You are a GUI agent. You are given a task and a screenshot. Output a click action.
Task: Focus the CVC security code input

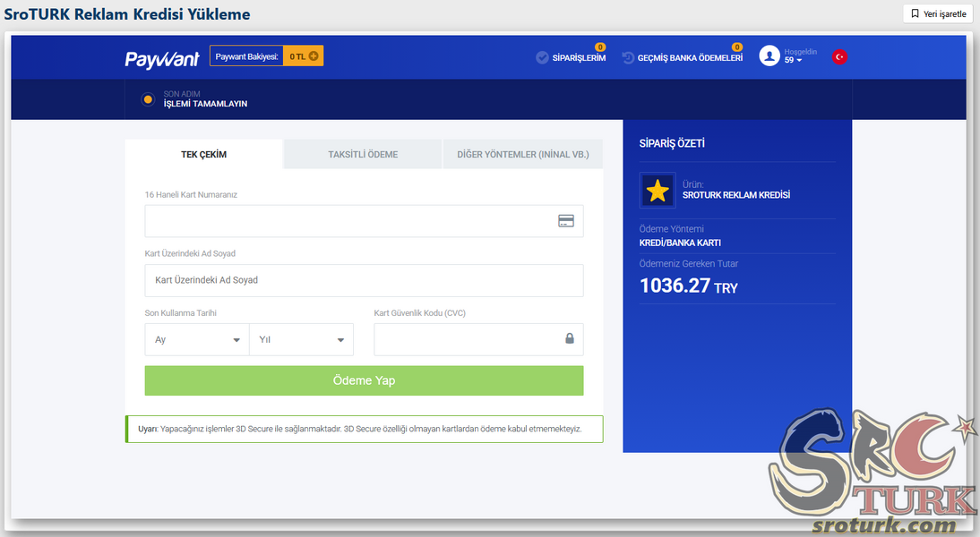click(478, 340)
